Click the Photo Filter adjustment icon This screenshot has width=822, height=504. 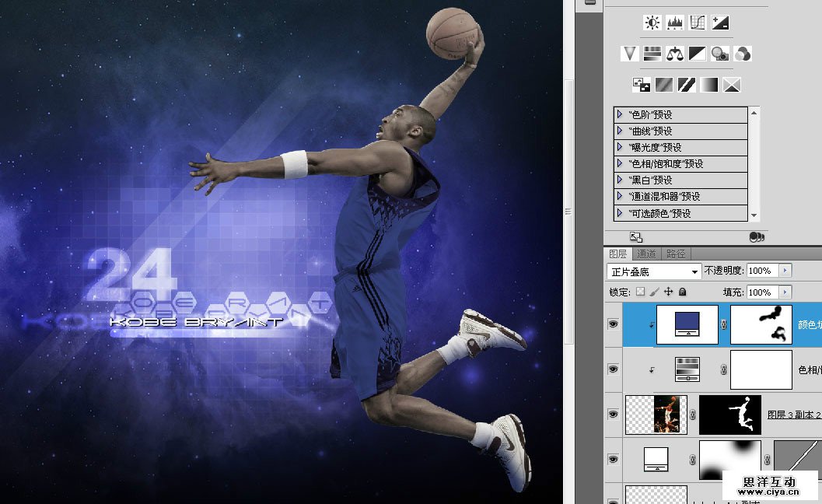719,53
